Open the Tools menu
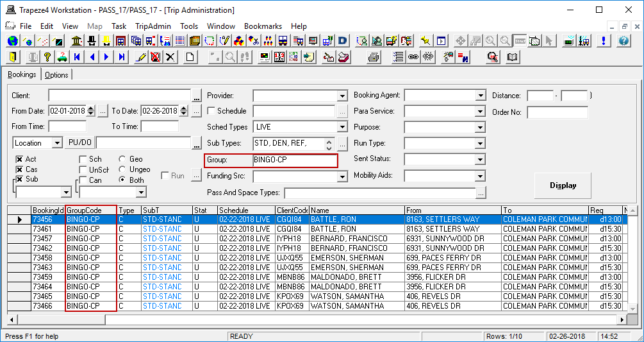This screenshot has width=644, height=342. coord(189,26)
